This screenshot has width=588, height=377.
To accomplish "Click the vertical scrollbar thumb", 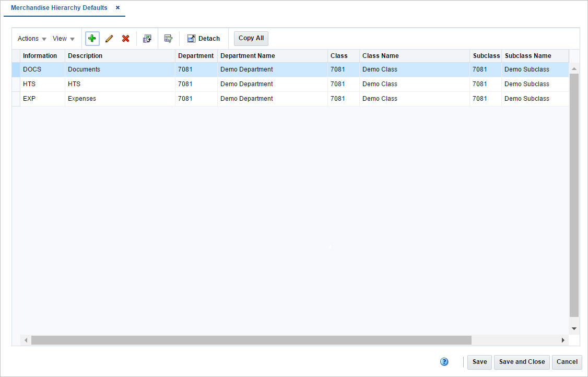I will [574, 195].
